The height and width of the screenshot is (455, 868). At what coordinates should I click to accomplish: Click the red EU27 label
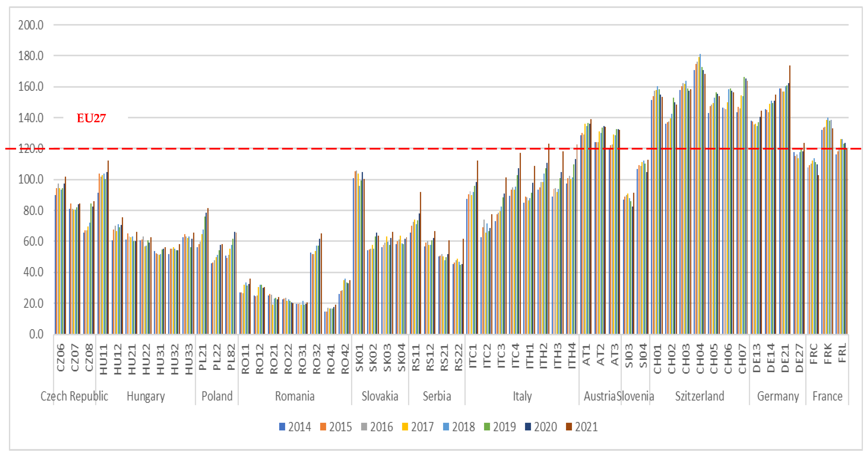(x=91, y=118)
